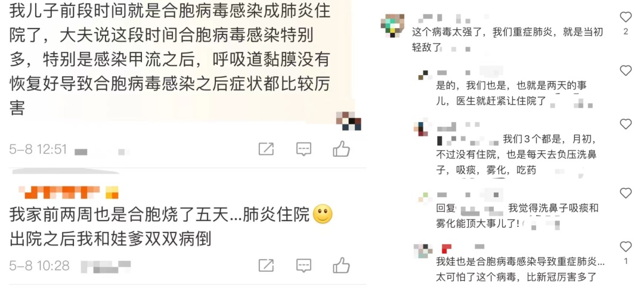Heart the reply '是的，我们也是'
Viewport: 644px width, 289px height.
626,70
